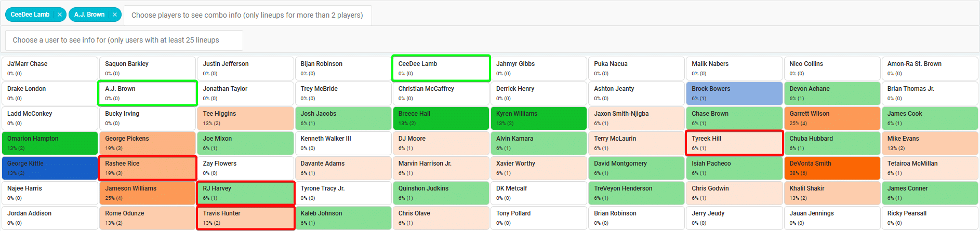The image size is (980, 231).
Task: Select the Rashee Rice cell
Action: (x=148, y=168)
